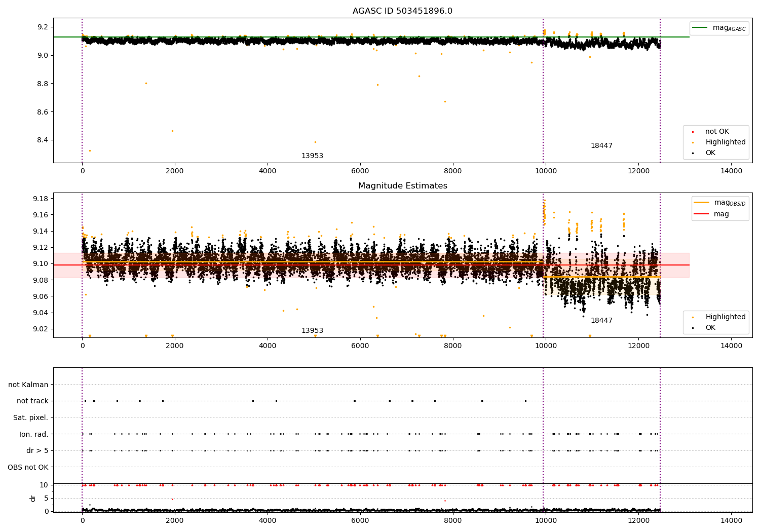Click the 9.18 tick label on middle plot

pos(40,199)
